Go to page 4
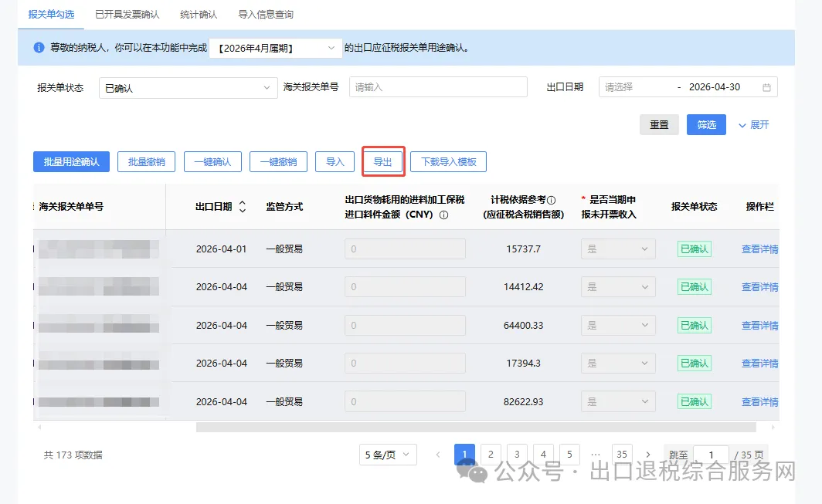Screen dimensions: 822x504 point(543,455)
